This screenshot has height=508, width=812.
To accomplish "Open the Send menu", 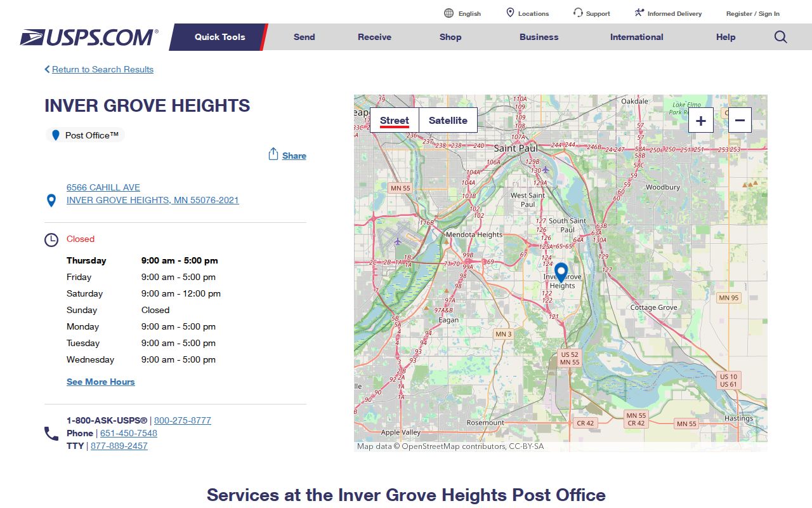I will tap(304, 37).
